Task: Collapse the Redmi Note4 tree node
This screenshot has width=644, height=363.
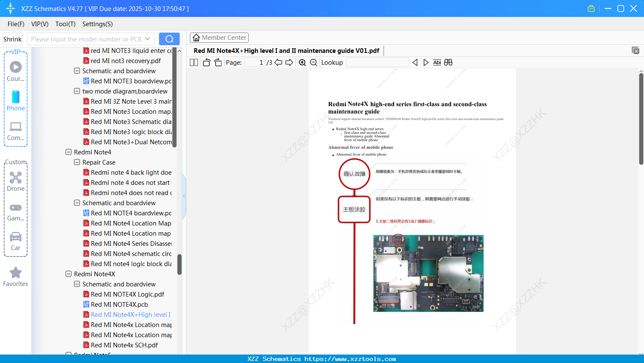Action: [69, 152]
